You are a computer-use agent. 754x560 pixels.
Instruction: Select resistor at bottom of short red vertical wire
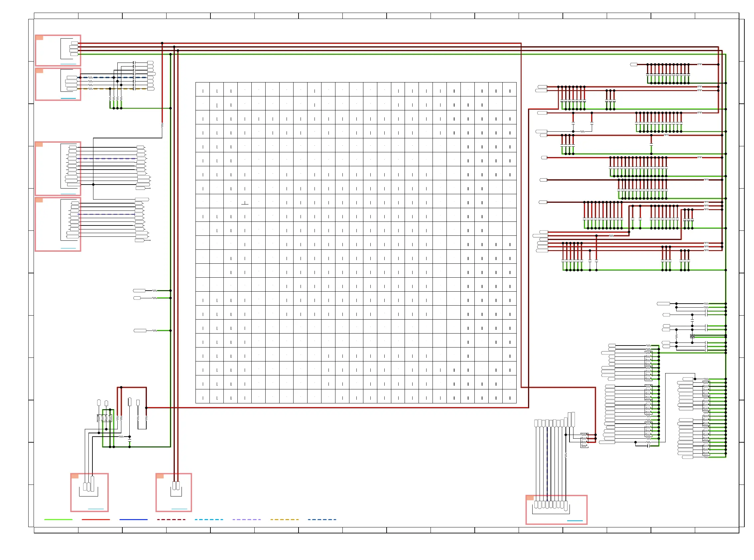pyautogui.click(x=162, y=125)
